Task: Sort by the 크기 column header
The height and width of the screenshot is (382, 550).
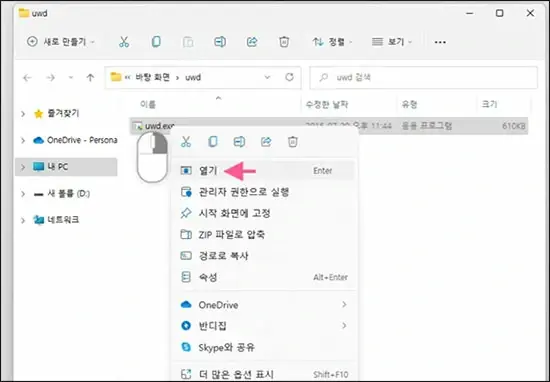Action: (x=490, y=104)
